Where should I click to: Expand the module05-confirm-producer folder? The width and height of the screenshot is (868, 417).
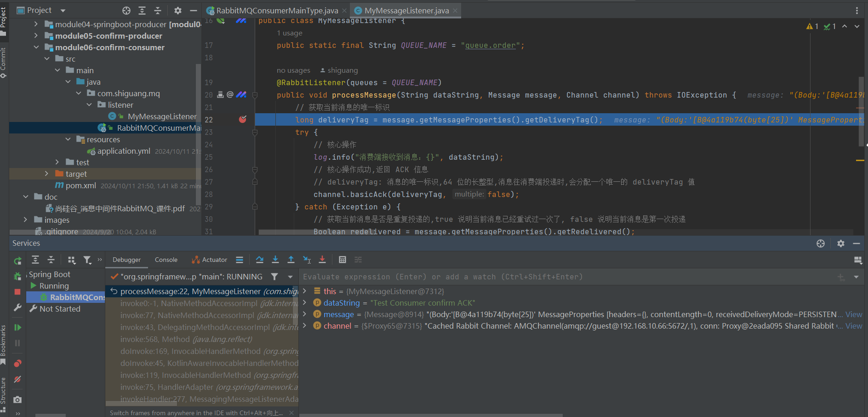(36, 35)
